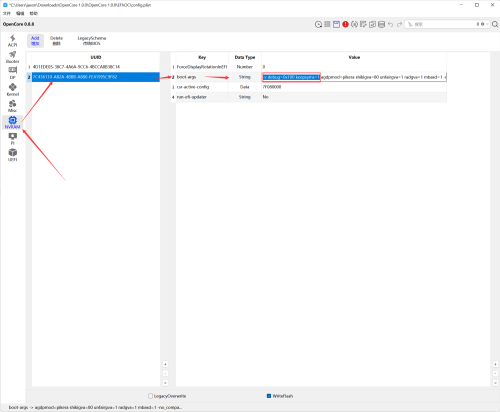Click into the search input field
This screenshot has height=412, width=500.
[x=442, y=24]
